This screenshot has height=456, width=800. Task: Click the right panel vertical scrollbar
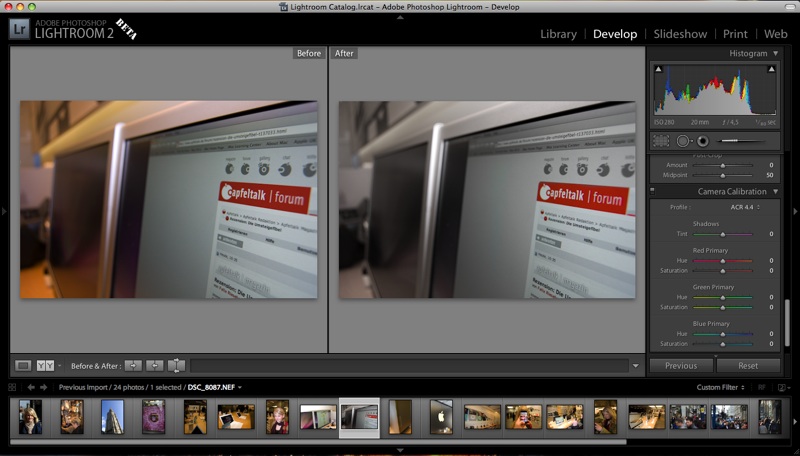tap(787, 322)
